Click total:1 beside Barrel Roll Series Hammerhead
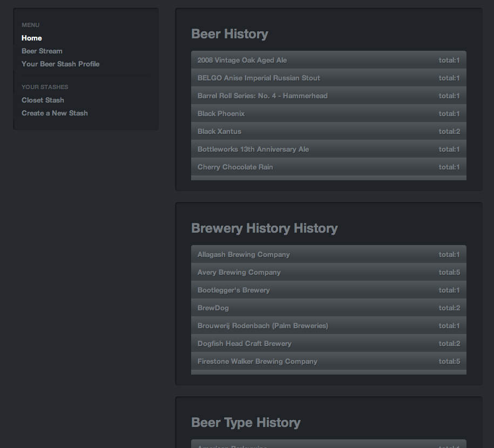The image size is (494, 448). 449,96
